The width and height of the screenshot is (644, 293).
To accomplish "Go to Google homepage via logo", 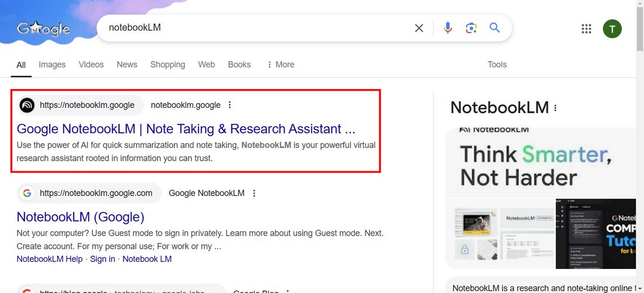I will click(x=43, y=28).
